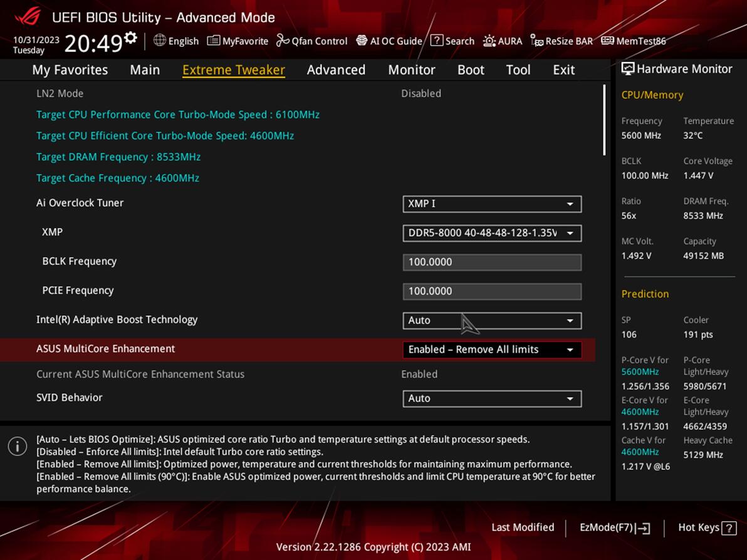
Task: Click the info icon in help panel
Action: 18,446
